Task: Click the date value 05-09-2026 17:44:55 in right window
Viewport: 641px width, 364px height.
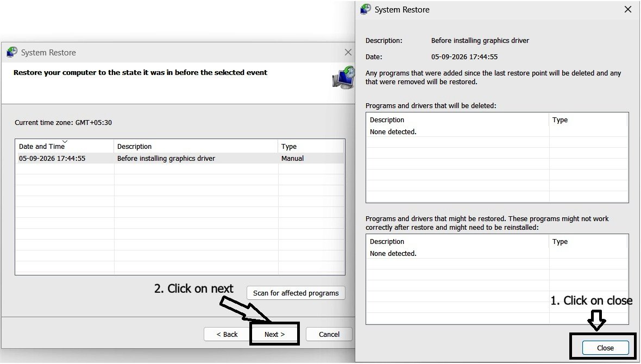Action: (x=464, y=57)
